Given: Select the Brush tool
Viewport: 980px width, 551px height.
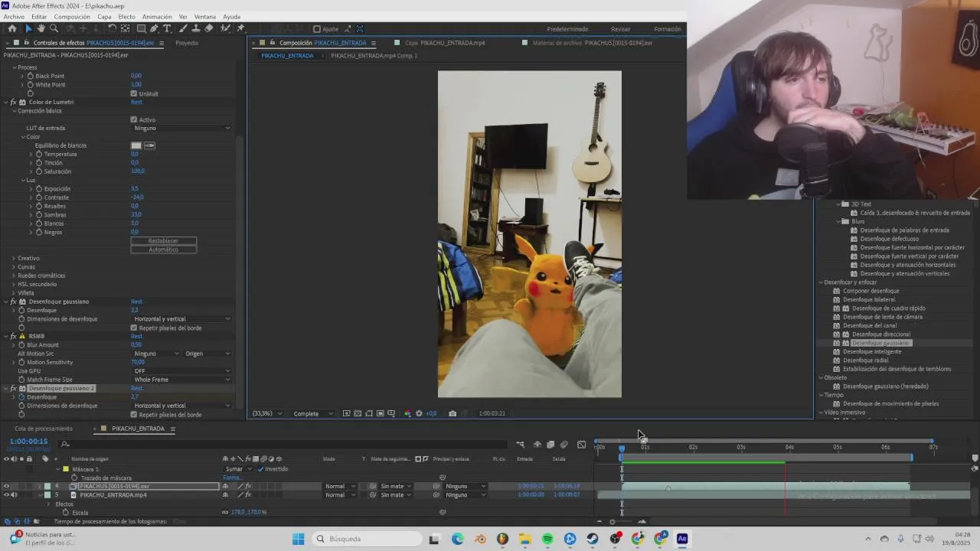Looking at the screenshot, I should 183,28.
